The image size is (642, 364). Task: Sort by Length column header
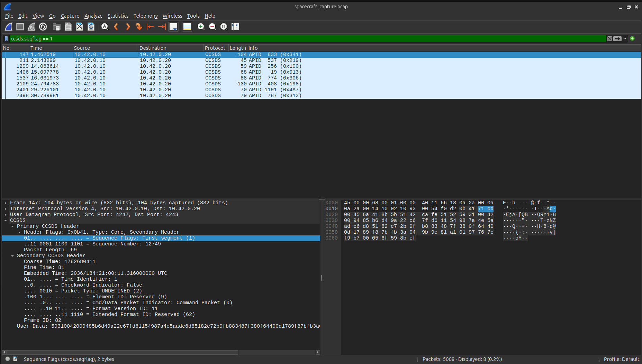tap(238, 48)
